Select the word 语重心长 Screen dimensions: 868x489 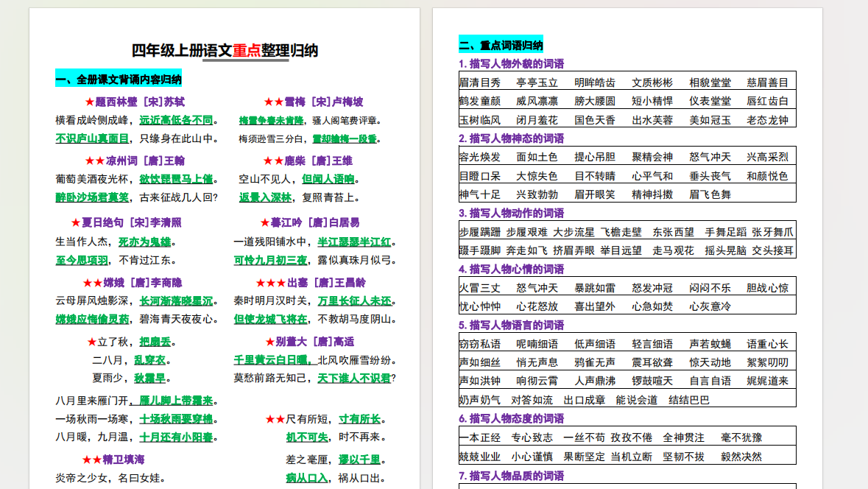pyautogui.click(x=767, y=345)
